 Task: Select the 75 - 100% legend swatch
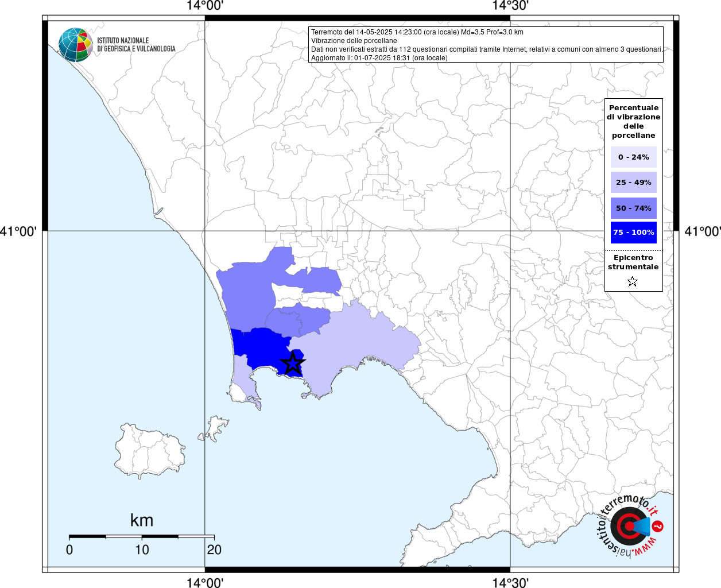pyautogui.click(x=634, y=233)
